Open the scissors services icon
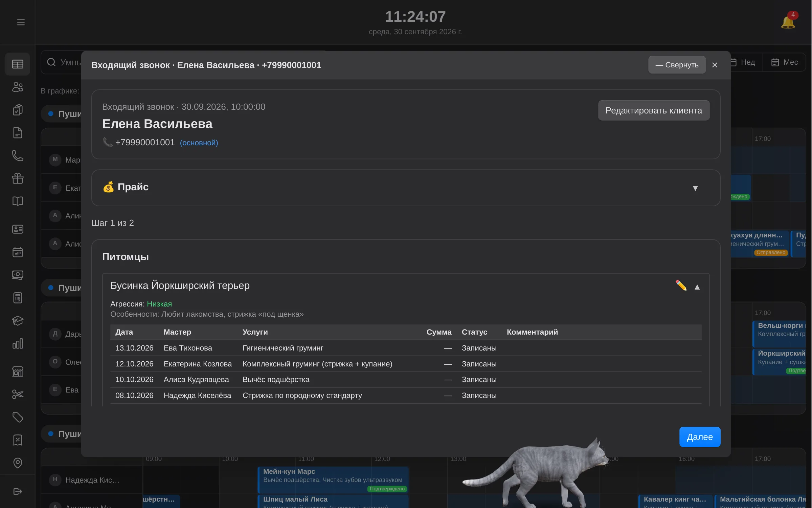This screenshot has height=508, width=812. tap(18, 394)
